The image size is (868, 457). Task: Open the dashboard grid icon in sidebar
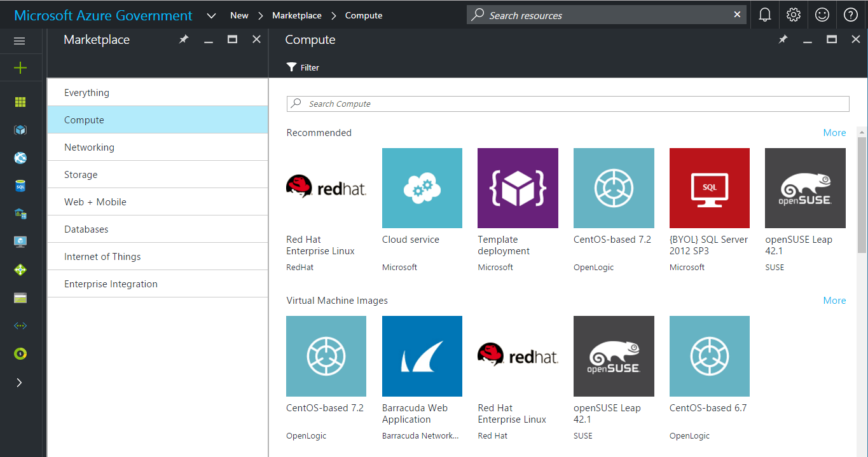[20, 102]
